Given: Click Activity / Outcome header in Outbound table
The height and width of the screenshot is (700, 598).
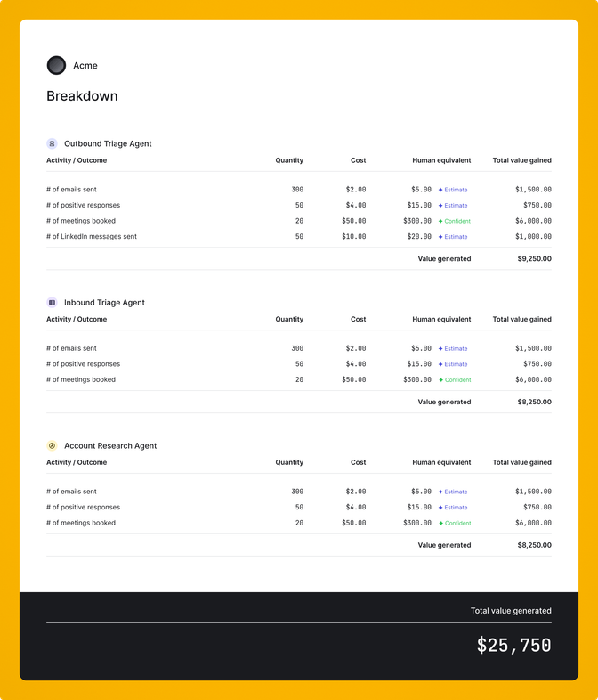Looking at the screenshot, I should 77,160.
